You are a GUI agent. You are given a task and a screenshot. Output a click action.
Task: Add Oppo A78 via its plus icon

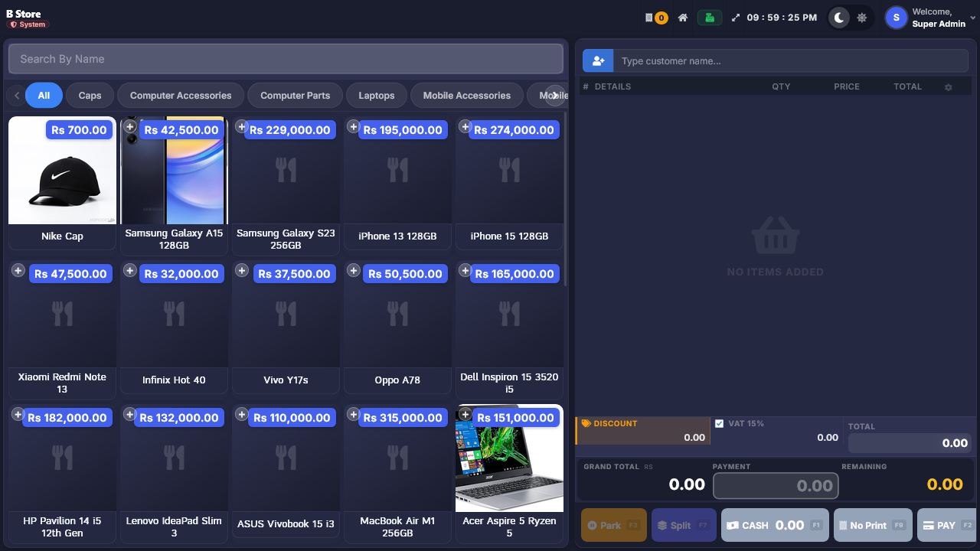[354, 270]
